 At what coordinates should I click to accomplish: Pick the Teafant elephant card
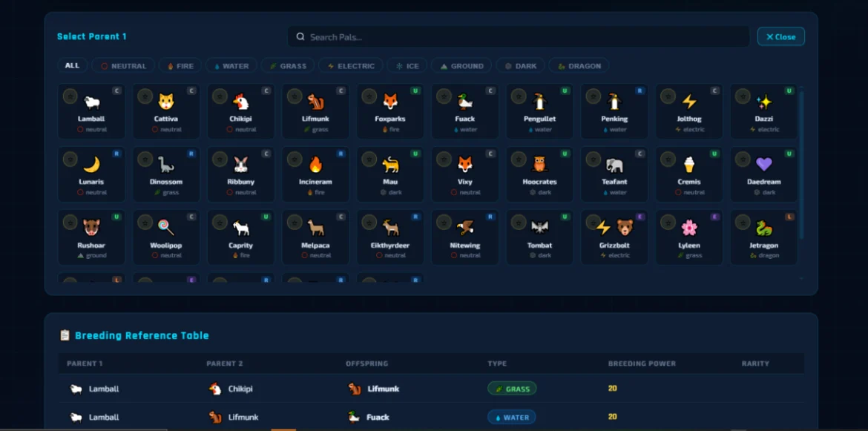click(614, 174)
